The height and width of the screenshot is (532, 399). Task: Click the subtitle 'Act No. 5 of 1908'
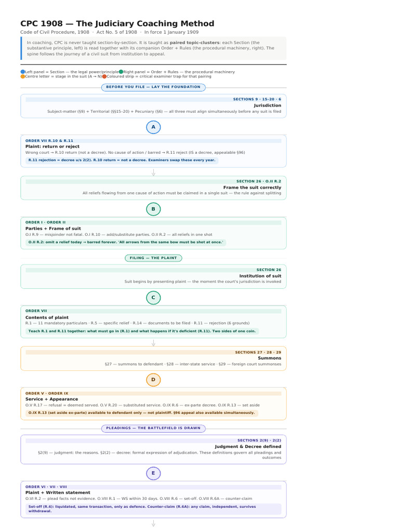[x=117, y=32]
